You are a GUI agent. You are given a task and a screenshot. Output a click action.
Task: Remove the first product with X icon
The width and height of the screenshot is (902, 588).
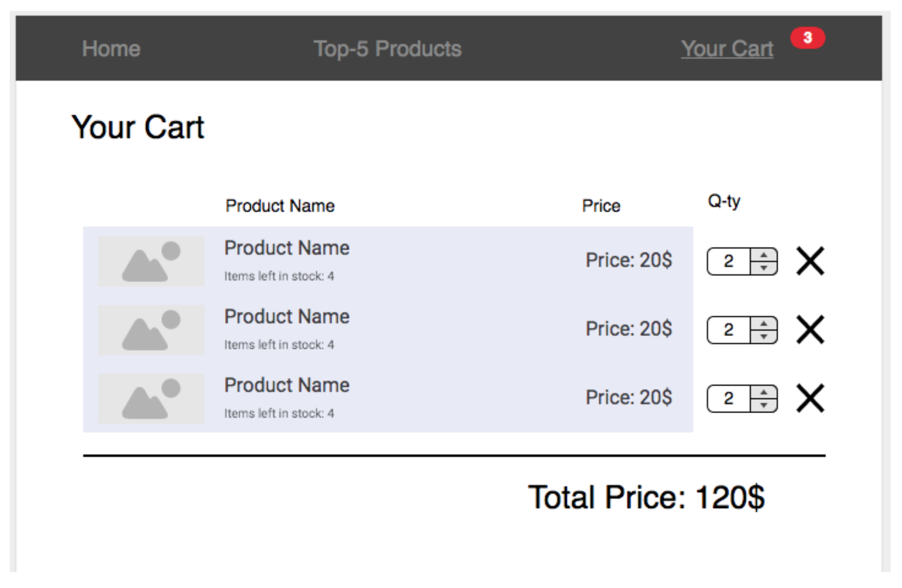810,261
